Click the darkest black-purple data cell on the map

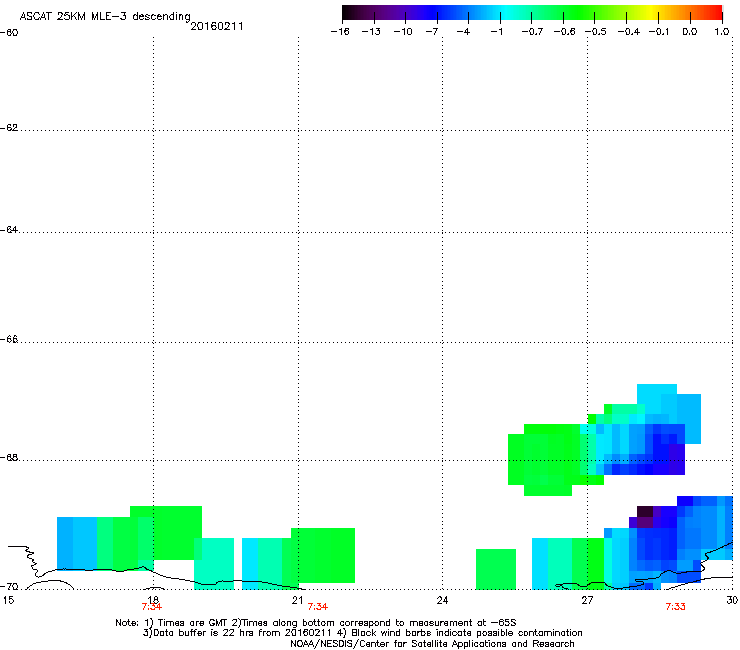(x=645, y=512)
